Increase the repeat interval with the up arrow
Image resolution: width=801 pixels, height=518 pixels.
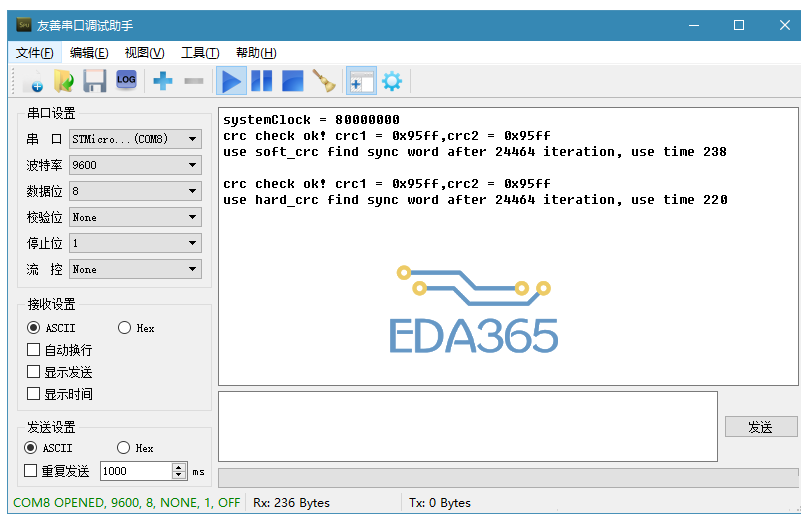(x=179, y=467)
